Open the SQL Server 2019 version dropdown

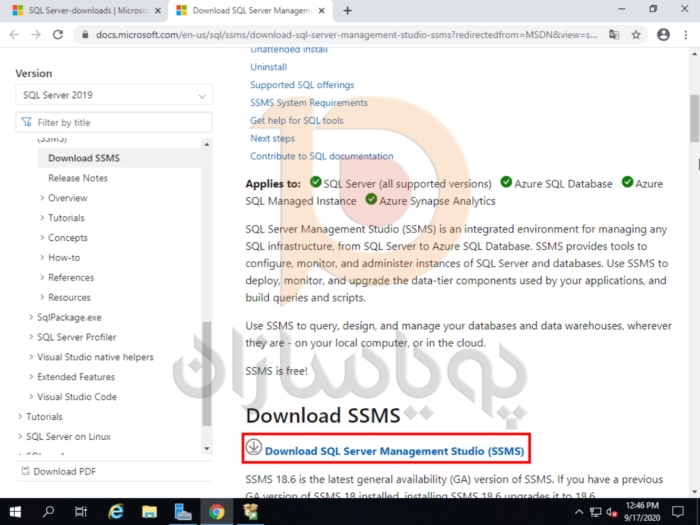point(114,96)
